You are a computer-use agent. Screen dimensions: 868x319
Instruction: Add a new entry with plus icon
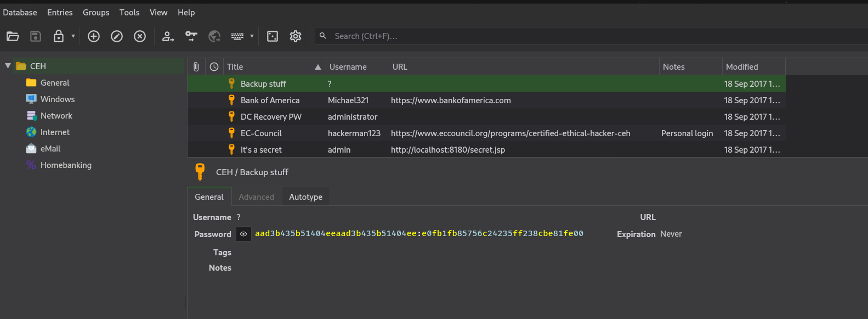pyautogui.click(x=94, y=36)
